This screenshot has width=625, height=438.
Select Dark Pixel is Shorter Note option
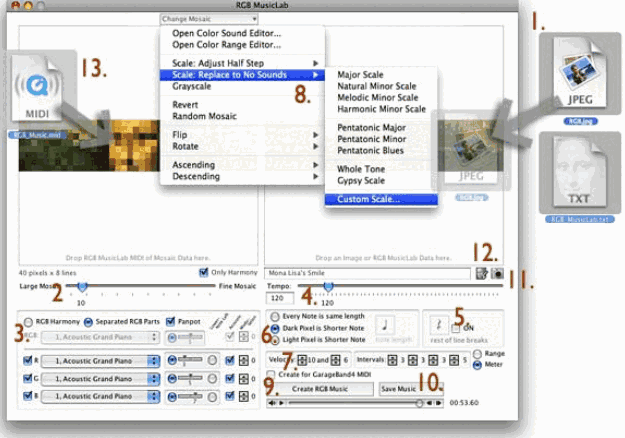pyautogui.click(x=275, y=328)
